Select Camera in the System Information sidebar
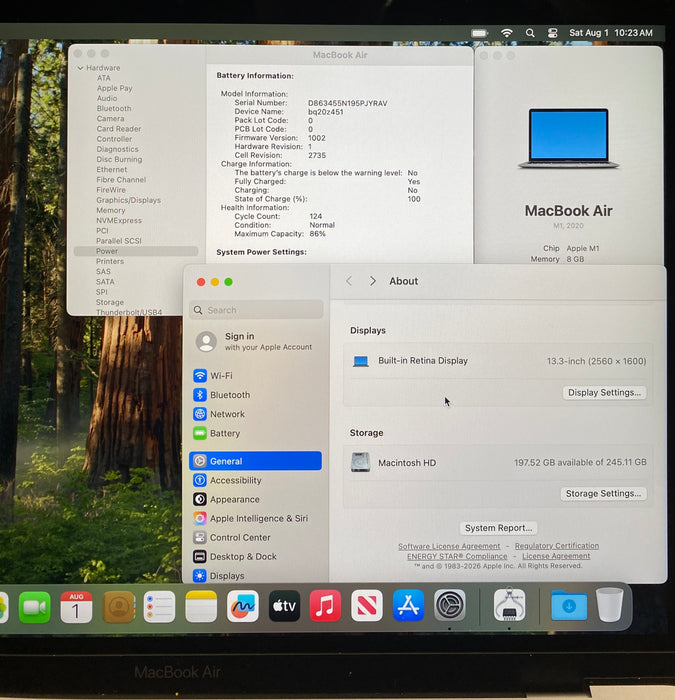Image resolution: width=675 pixels, height=700 pixels. 110,119
